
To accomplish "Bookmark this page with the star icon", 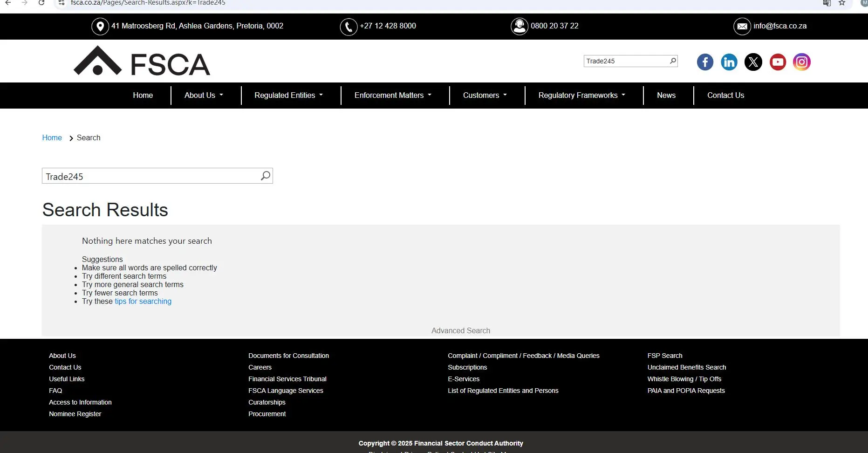I will (842, 3).
